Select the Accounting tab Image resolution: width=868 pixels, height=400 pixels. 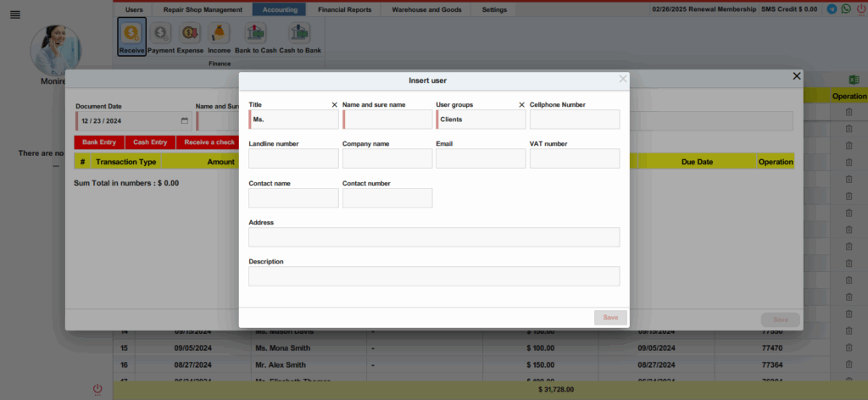pyautogui.click(x=280, y=9)
